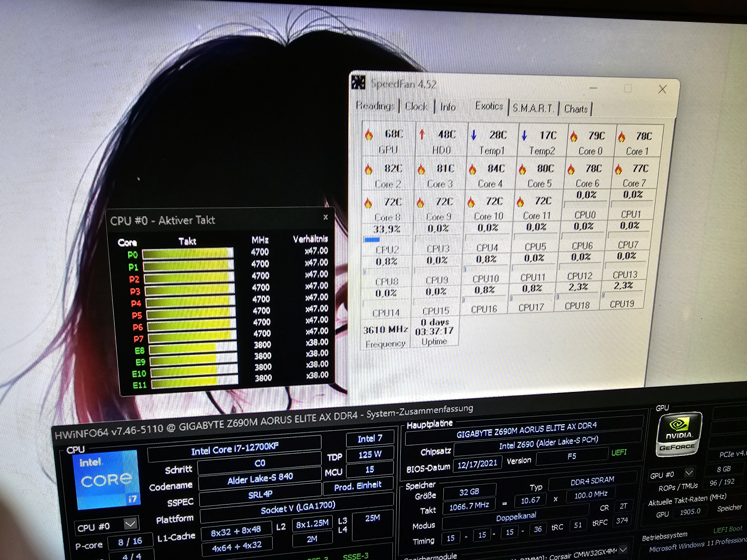Image resolution: width=747 pixels, height=560 pixels.
Task: Click the Core 0 flame icon
Action: point(574,137)
